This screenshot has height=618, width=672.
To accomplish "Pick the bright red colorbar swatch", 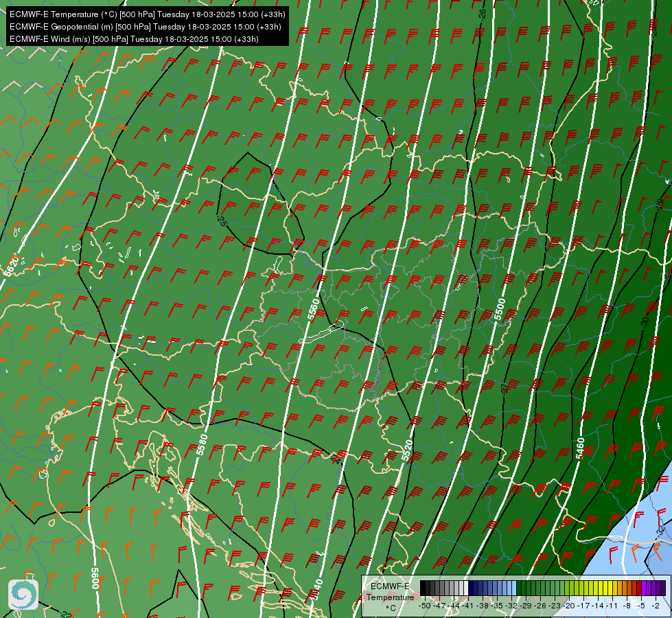I will pyautogui.click(x=639, y=588).
